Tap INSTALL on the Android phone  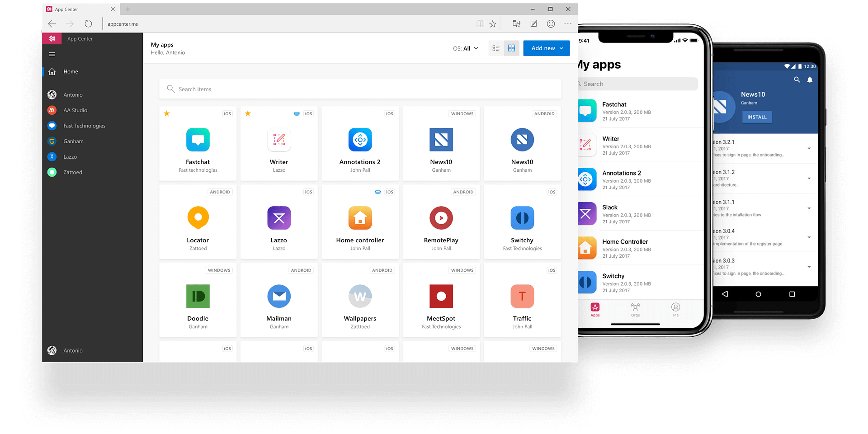[x=757, y=117]
